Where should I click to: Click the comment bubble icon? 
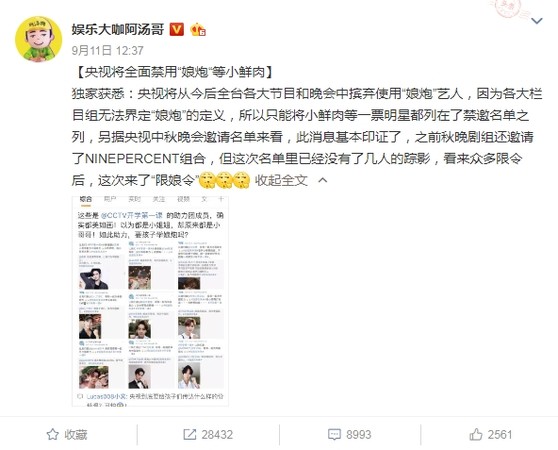pyautogui.click(x=334, y=434)
